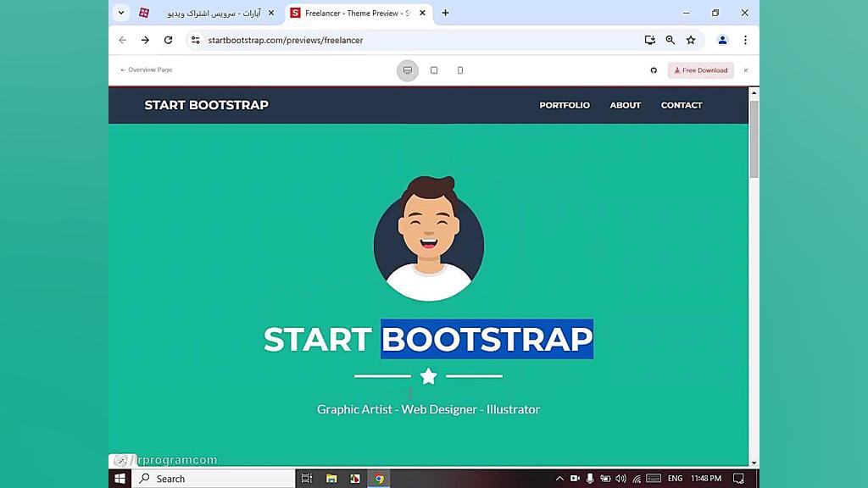Click the Chrome icon on the taskbar
The width and height of the screenshot is (868, 488).
(379, 479)
